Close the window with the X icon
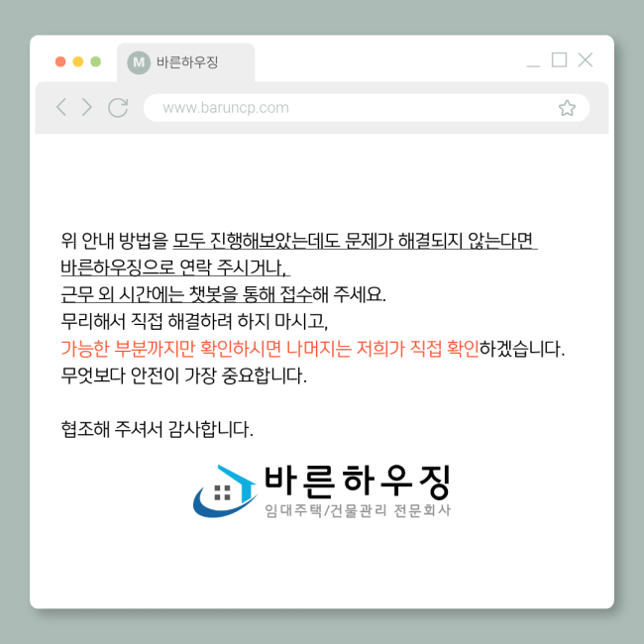Image resolution: width=644 pixels, height=644 pixels. [586, 60]
